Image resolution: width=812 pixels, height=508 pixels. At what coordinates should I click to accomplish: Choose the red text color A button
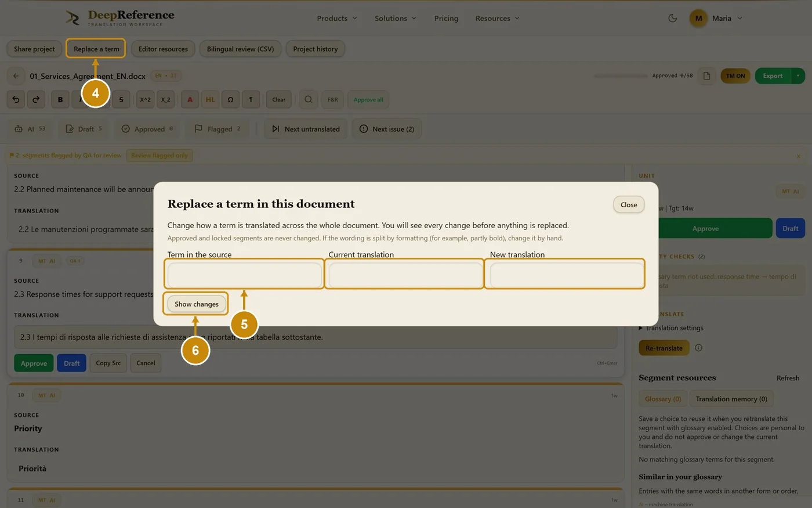190,99
